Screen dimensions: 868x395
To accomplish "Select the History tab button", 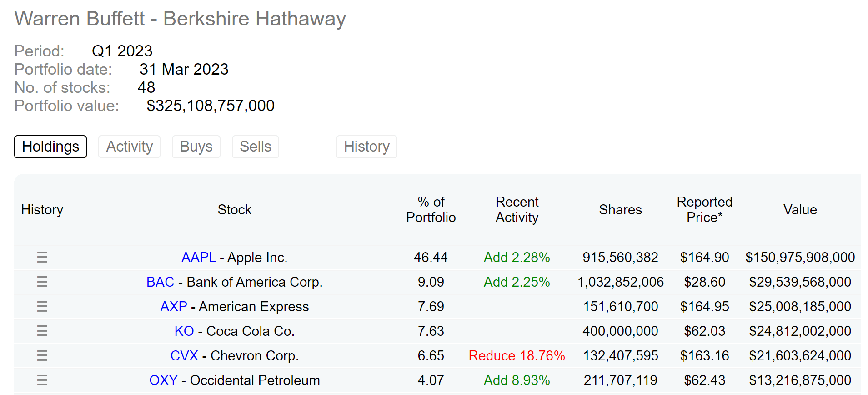I will 366,147.
